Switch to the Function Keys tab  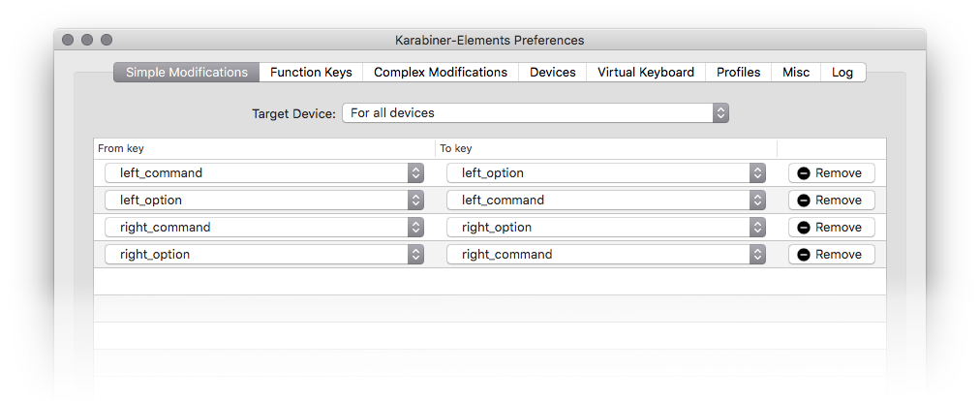click(311, 73)
